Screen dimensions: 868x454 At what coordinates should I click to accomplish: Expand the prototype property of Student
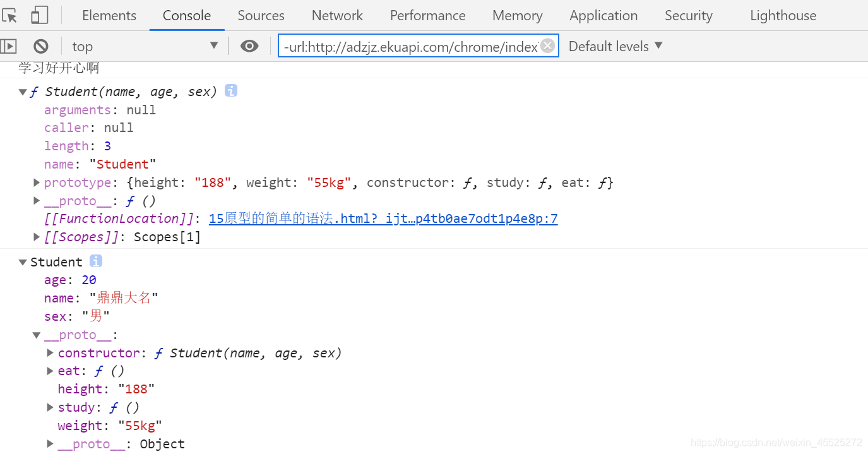click(x=36, y=182)
